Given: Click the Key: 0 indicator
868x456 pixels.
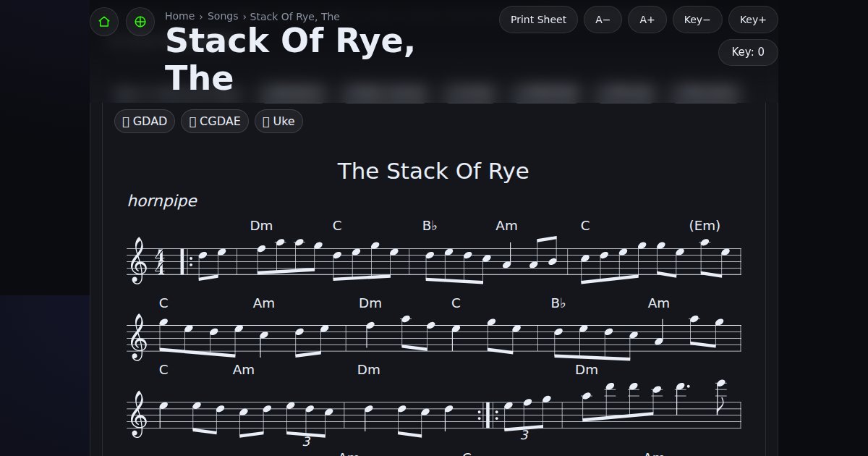Looking at the screenshot, I should 748,52.
